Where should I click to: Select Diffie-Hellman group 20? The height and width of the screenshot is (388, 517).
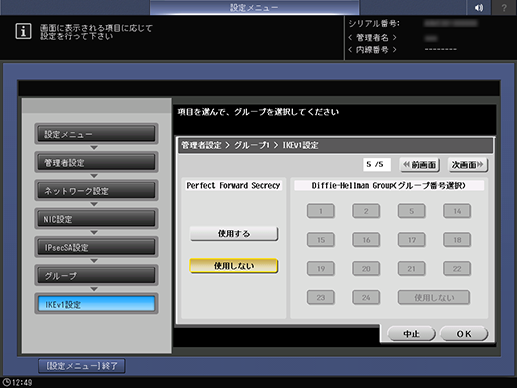tap(366, 268)
